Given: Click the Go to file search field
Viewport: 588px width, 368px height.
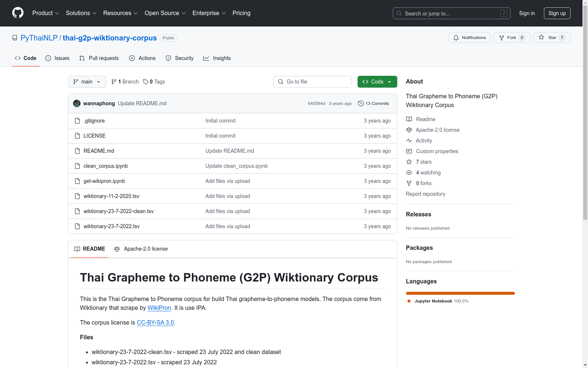Looking at the screenshot, I should 312,82.
